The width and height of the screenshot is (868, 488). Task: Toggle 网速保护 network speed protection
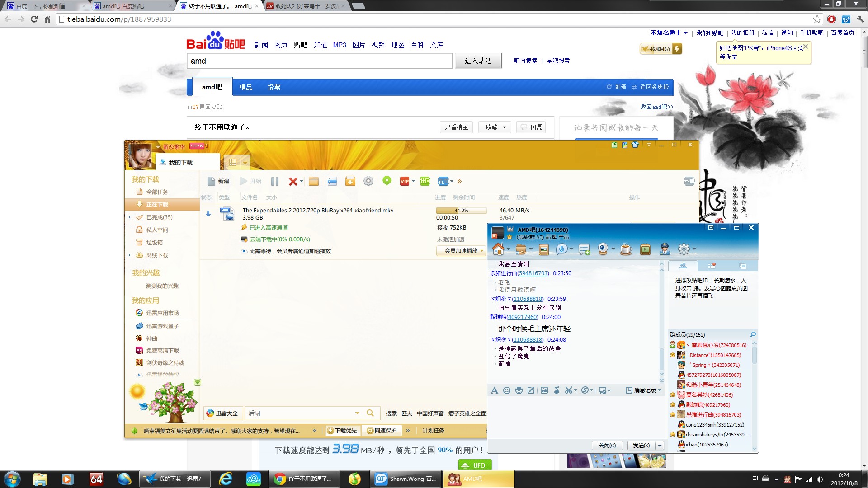(x=382, y=431)
